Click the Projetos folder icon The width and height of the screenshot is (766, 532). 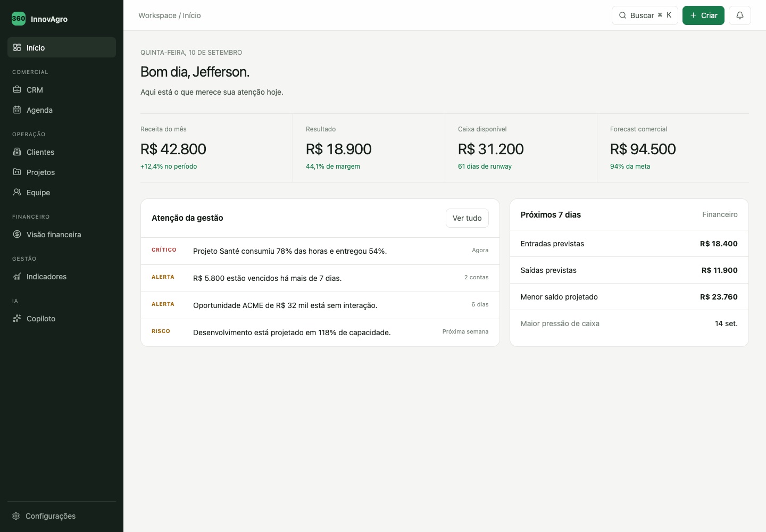(17, 172)
